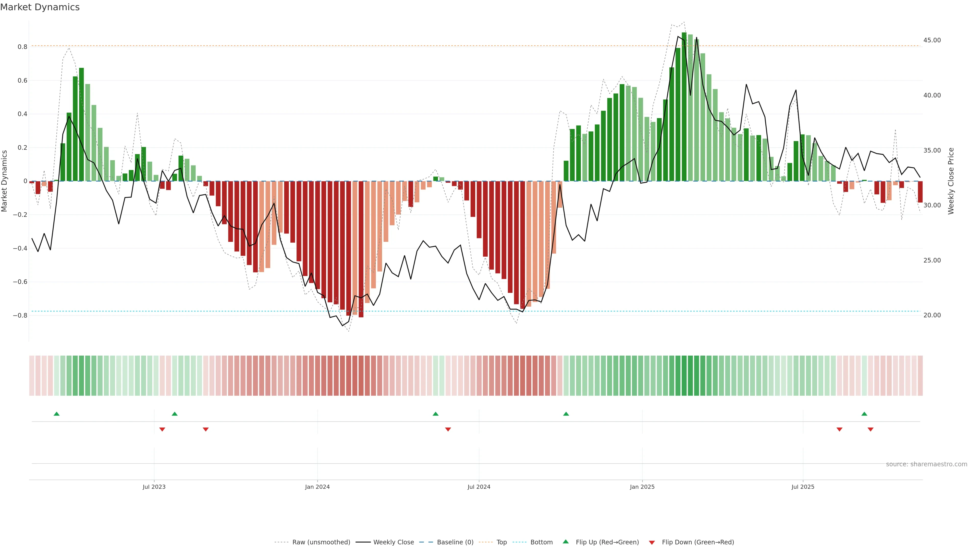
Task: Click the Flip Up triangle shortly before Jul 2024
Action: click(x=436, y=414)
